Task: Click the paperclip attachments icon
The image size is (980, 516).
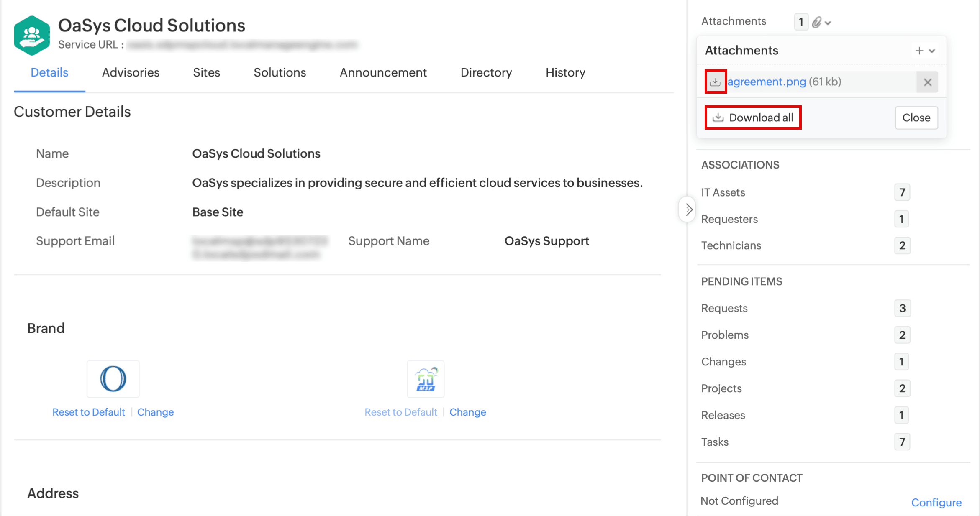Action: click(816, 22)
